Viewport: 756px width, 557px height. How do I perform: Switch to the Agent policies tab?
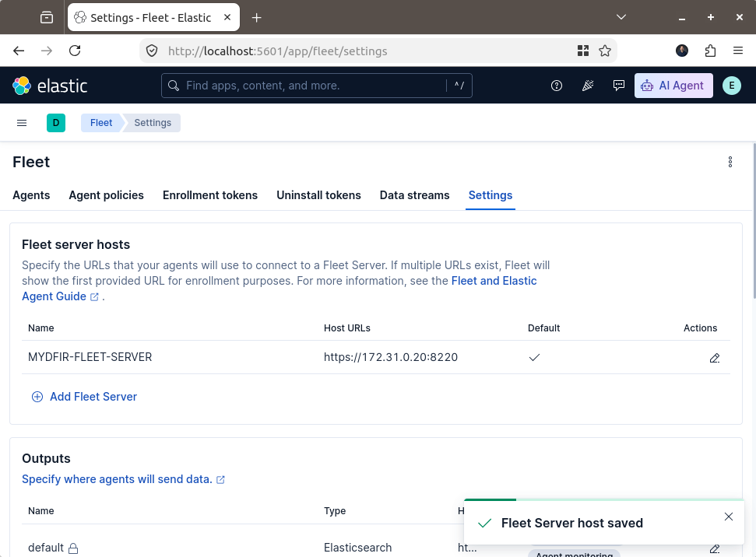tap(106, 195)
